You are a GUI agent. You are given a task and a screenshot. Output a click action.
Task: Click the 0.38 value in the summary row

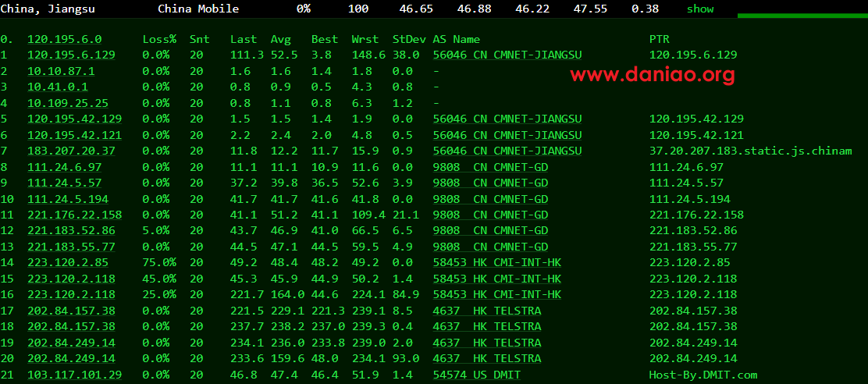(x=645, y=9)
